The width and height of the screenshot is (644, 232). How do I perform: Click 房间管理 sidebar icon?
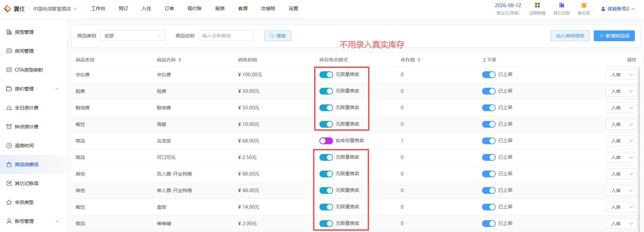click(9, 51)
